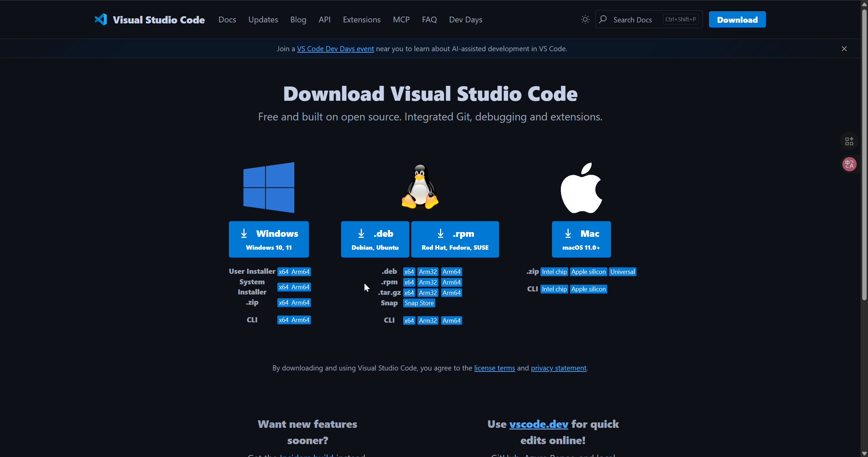Click the Apple logo image

[581, 188]
